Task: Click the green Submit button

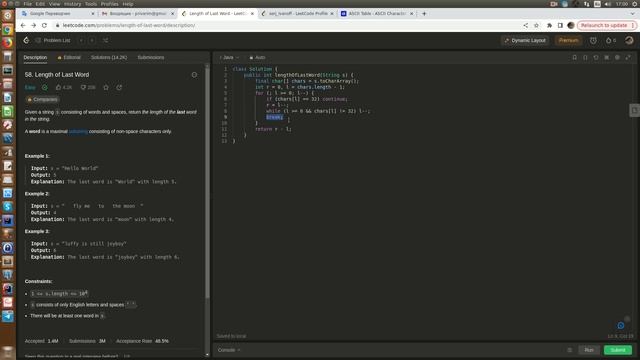Action: point(618,350)
